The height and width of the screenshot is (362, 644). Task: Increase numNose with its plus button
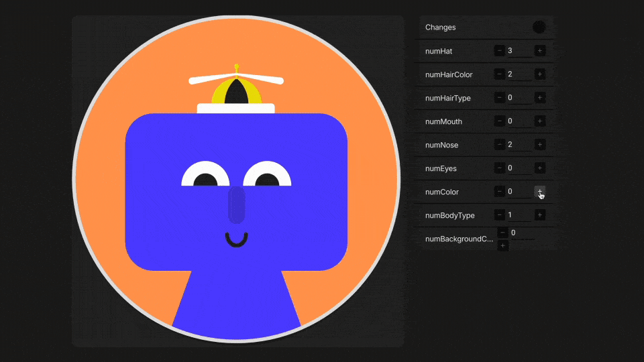(539, 144)
